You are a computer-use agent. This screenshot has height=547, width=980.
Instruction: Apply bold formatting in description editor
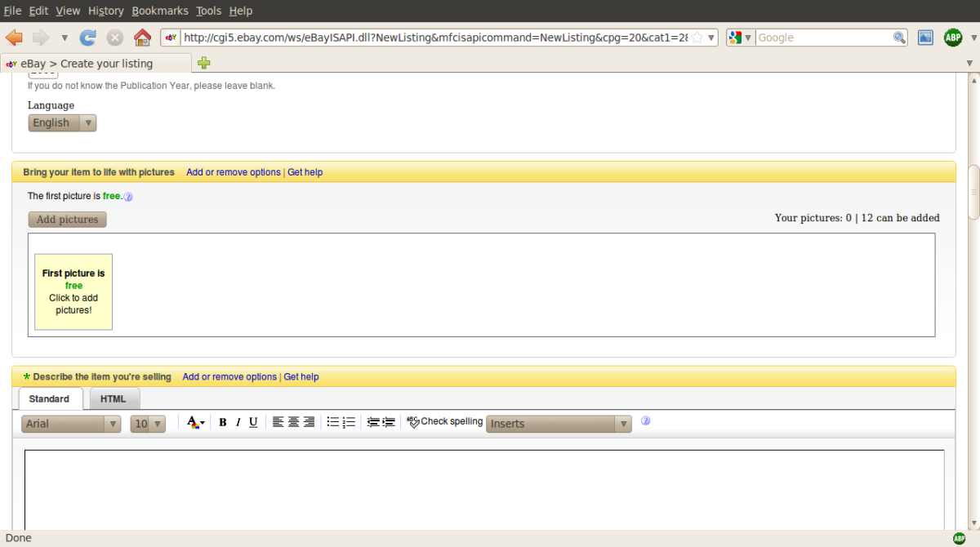(x=222, y=422)
